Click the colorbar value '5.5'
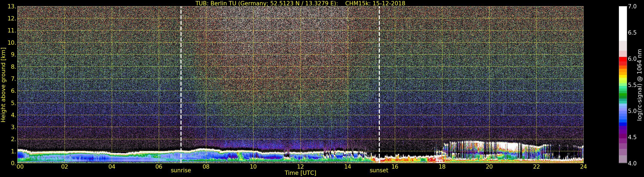Screen dimensions: 644x177 [x=632, y=85]
